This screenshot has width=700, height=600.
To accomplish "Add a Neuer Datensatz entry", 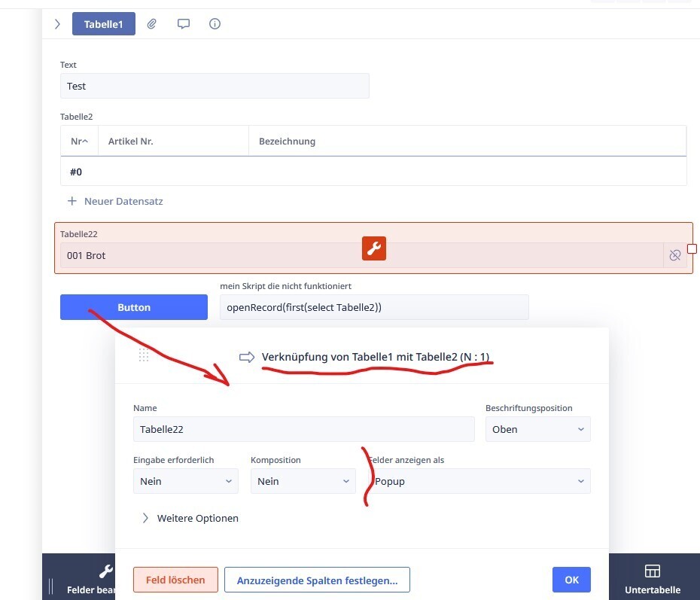I will 115,201.
